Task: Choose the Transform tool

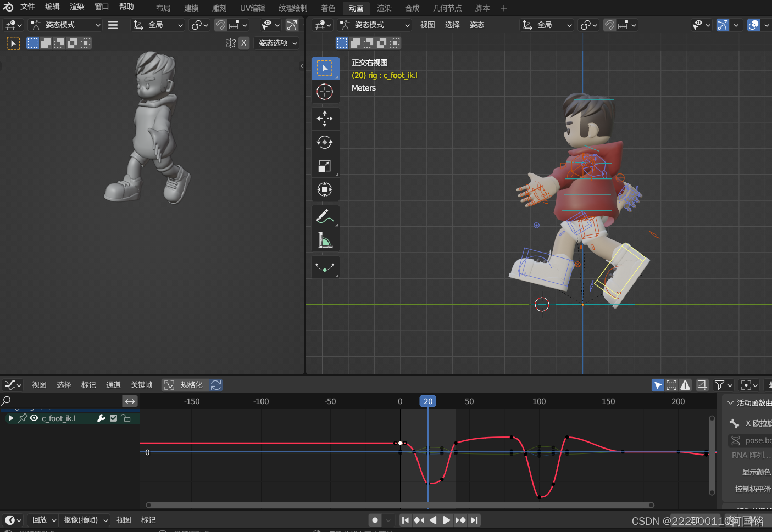Action: coord(325,189)
